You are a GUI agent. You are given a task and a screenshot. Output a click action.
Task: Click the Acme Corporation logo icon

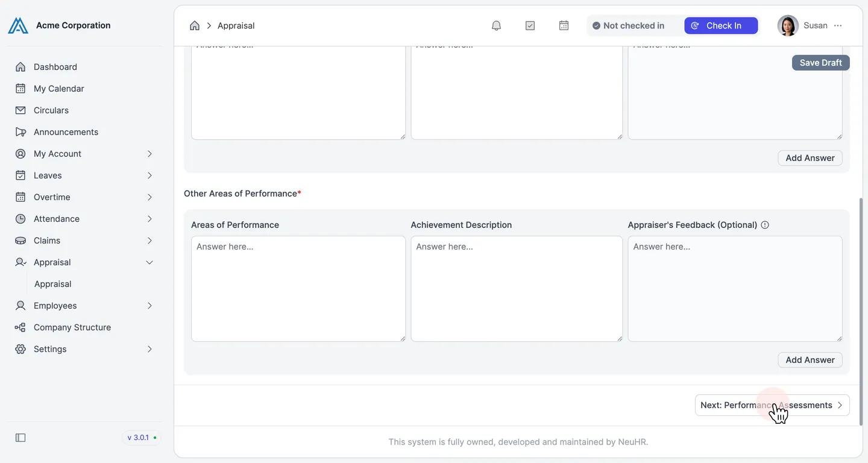[18, 25]
